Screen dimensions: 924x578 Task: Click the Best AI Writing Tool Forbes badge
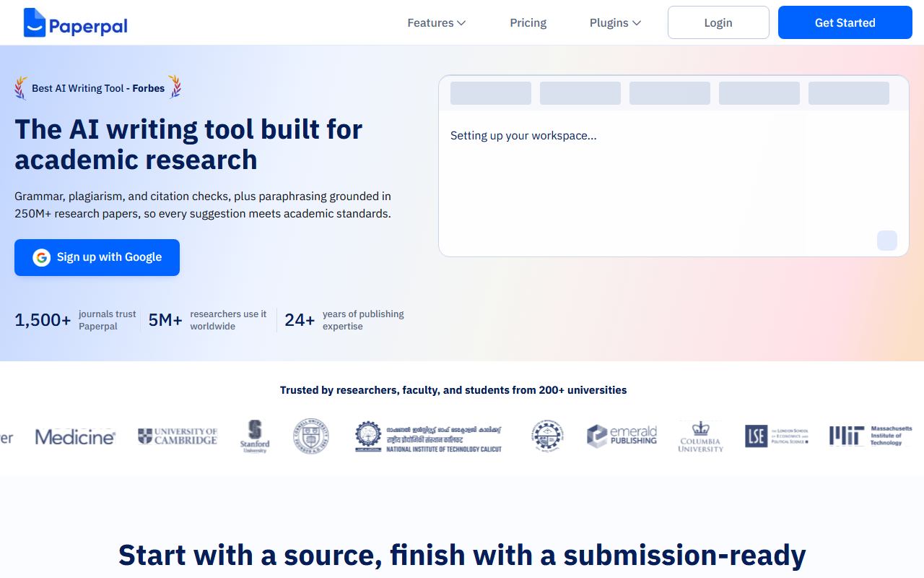click(98, 88)
